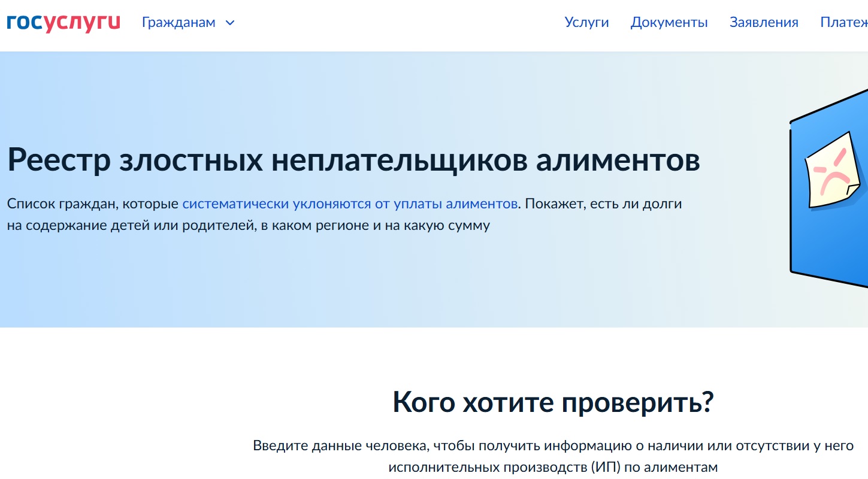Click the chevron arrow beside Гражданам

pos(230,23)
